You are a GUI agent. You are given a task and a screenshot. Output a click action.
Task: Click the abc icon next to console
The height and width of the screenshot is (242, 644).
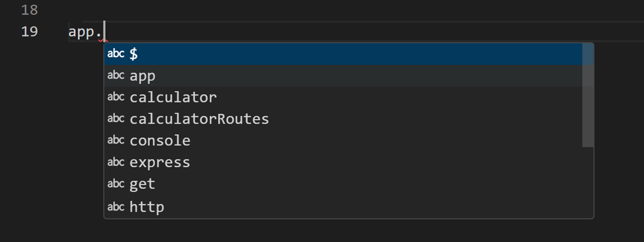click(x=116, y=141)
